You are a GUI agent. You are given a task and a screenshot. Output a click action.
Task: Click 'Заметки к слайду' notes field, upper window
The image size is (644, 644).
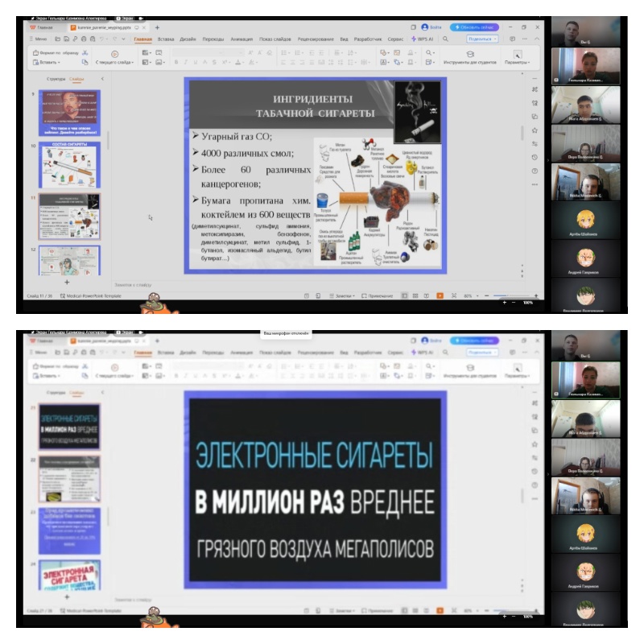133,285
